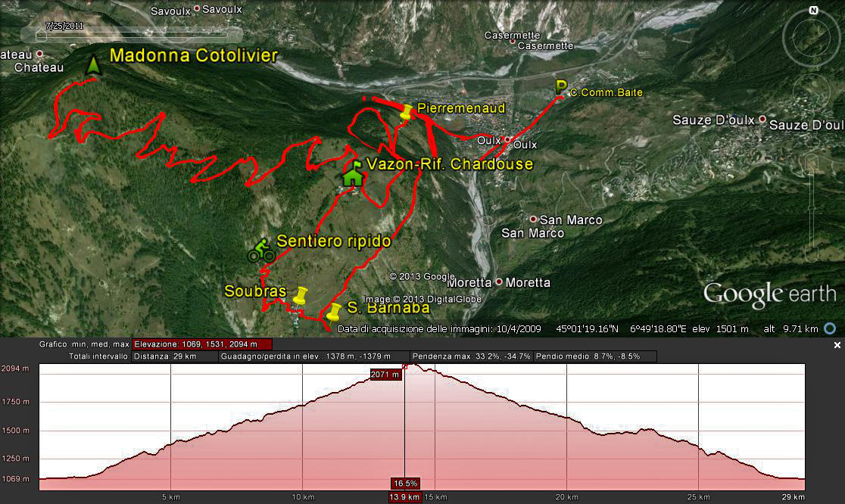Click the S. Barnaba yellow pushpin

point(332,311)
